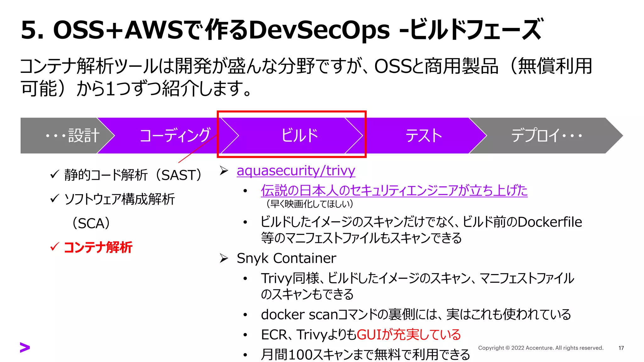
Task: Click the slide title heading
Action: (x=281, y=30)
